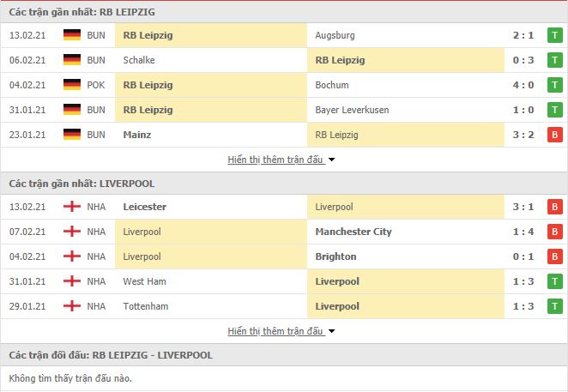Click England flag on West Ham row

point(72,281)
